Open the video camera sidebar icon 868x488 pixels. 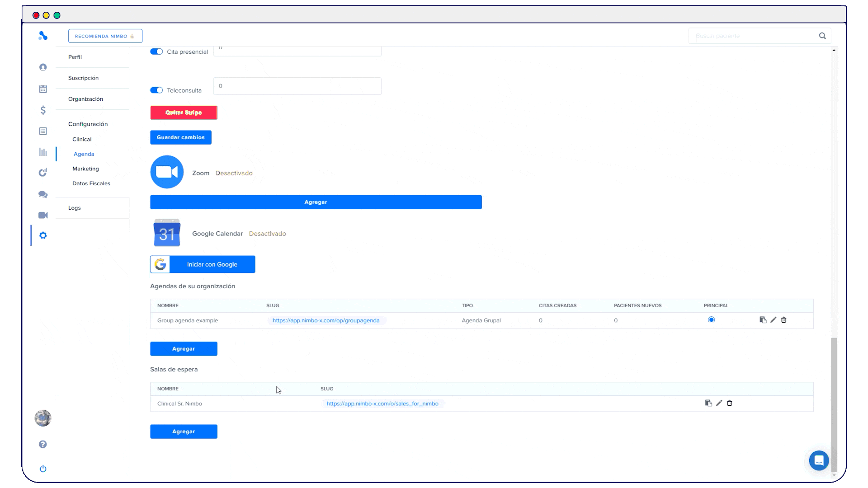coord(43,215)
